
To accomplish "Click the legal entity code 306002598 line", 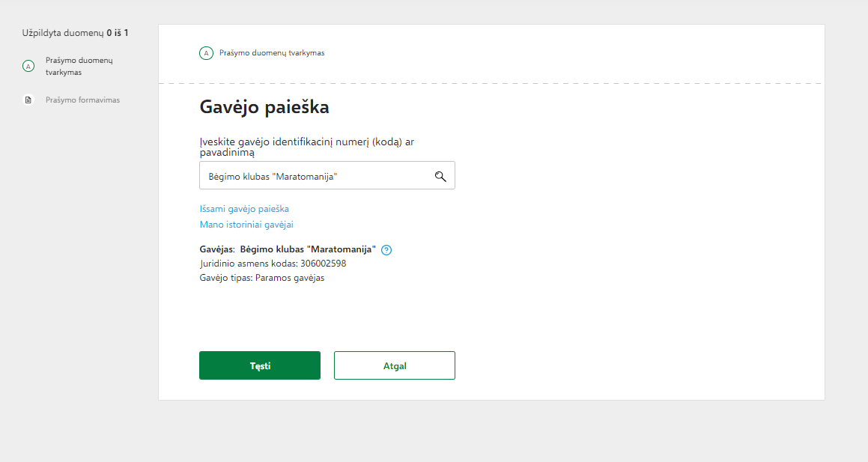I will pos(273,264).
